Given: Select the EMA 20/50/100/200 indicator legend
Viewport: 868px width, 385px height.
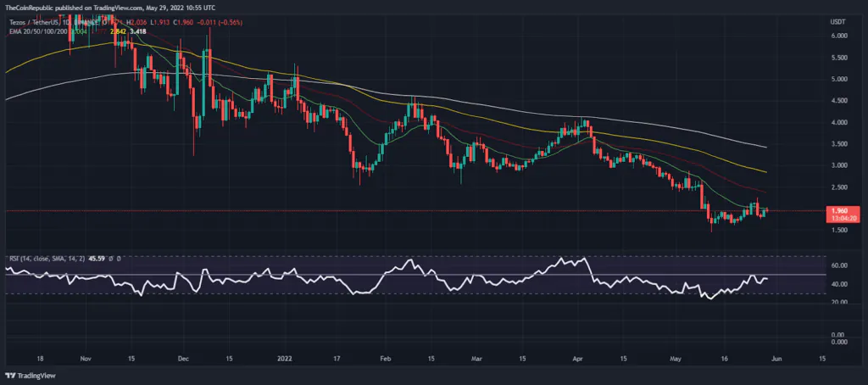Looking at the screenshot, I should [x=38, y=31].
